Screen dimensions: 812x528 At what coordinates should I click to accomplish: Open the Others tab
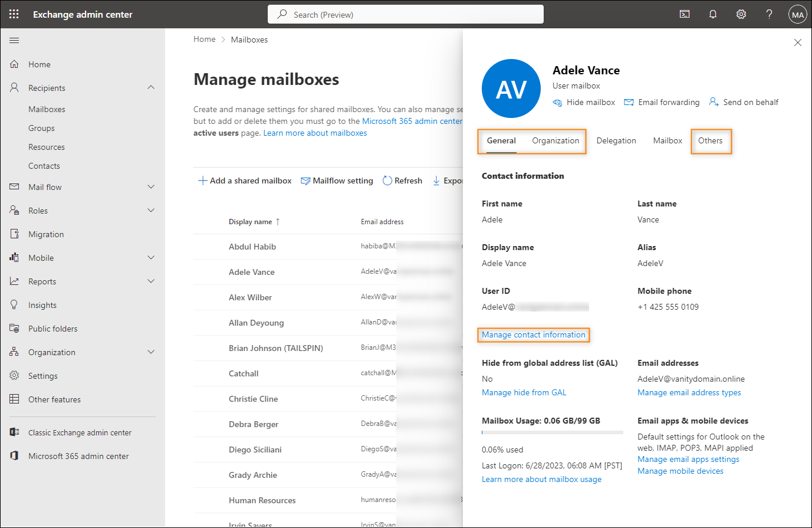[711, 140]
